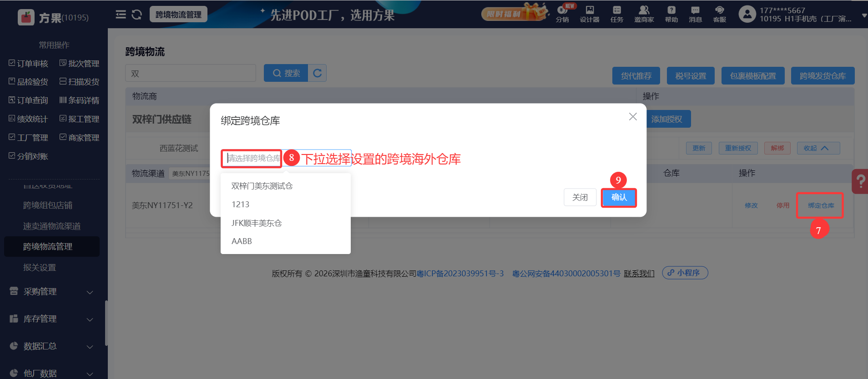The width and height of the screenshot is (868, 379).
Task: Click the 解绑 button
Action: (777, 148)
